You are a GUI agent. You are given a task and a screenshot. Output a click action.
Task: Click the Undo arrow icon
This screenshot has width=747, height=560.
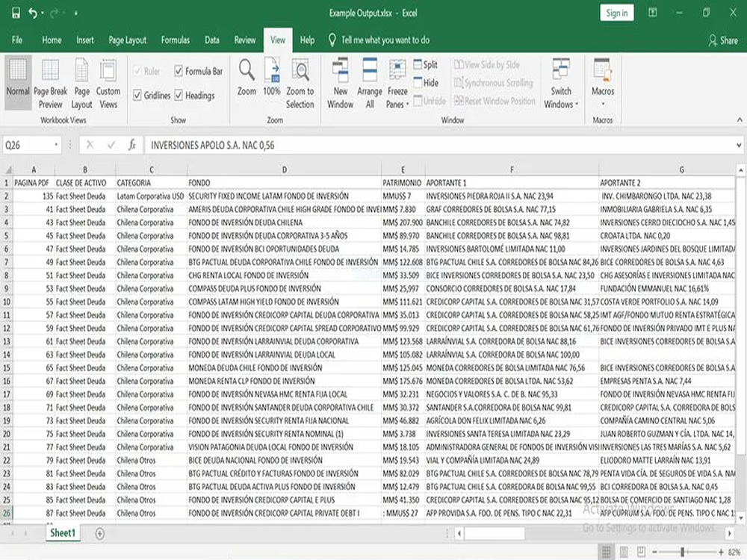(32, 13)
